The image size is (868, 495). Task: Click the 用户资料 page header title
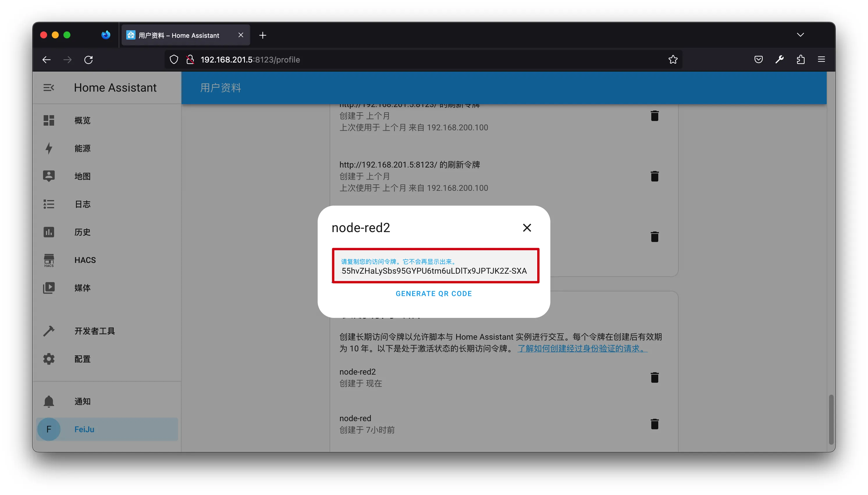click(x=220, y=88)
